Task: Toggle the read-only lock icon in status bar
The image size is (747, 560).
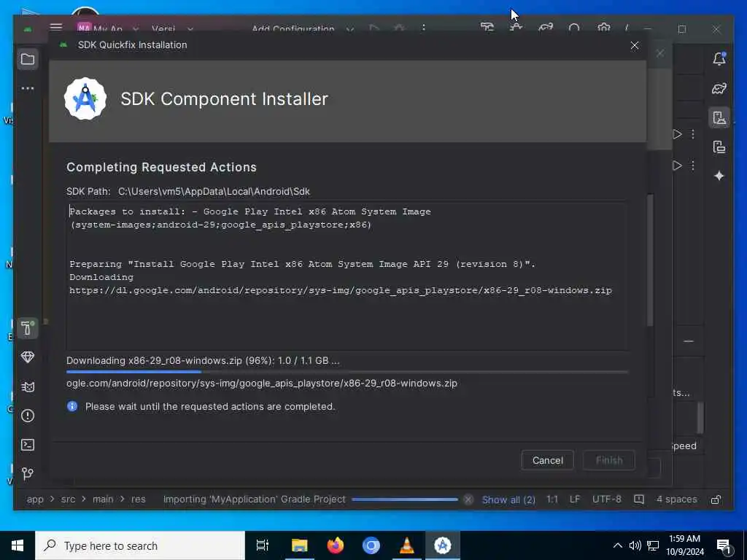Action: 715,499
